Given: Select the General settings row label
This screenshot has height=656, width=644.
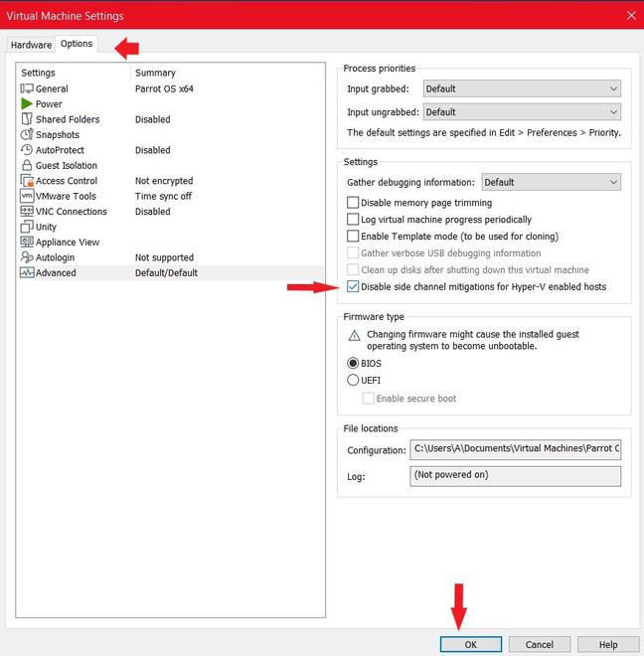Looking at the screenshot, I should [x=52, y=88].
